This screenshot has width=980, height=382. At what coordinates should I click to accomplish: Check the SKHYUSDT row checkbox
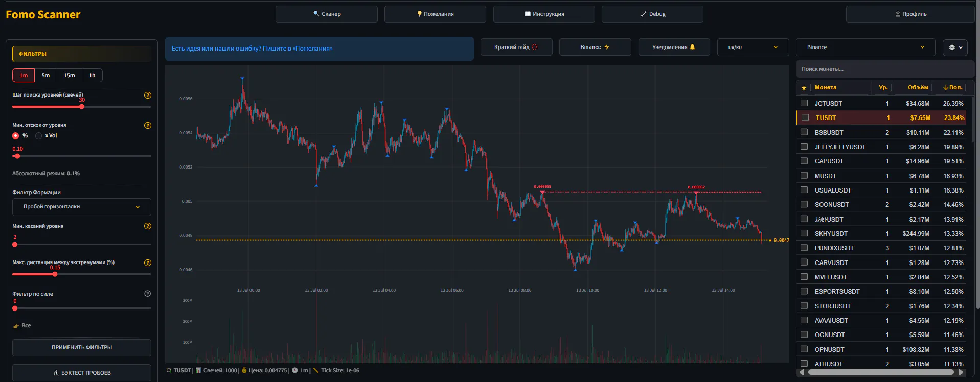pyautogui.click(x=804, y=233)
